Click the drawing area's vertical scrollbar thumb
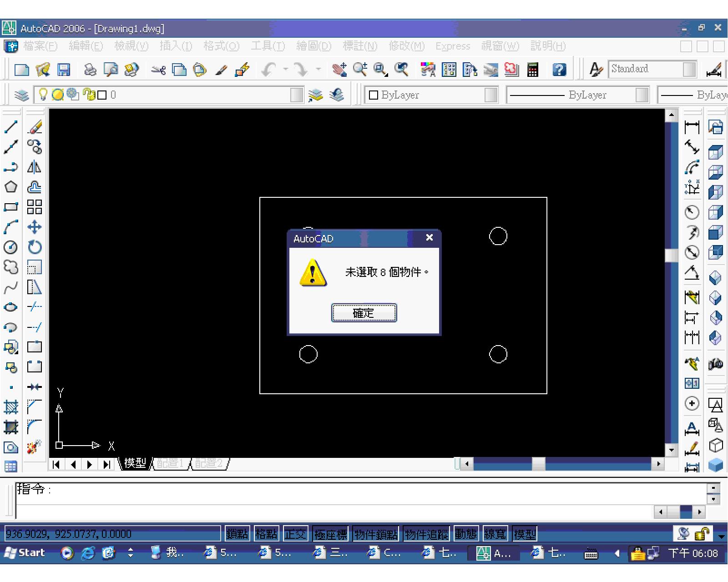 [672, 255]
